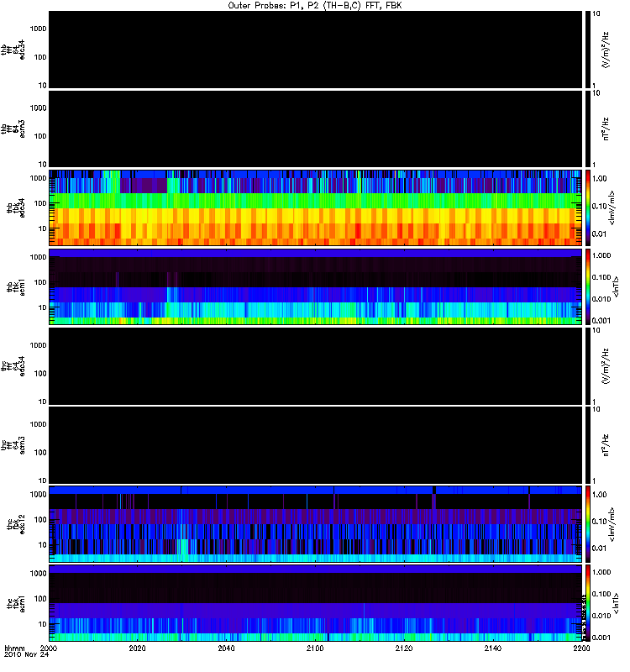630x672 pixels.
Task: Click the empty black thc fff 64 scm3 panel
Action: click(x=315, y=445)
